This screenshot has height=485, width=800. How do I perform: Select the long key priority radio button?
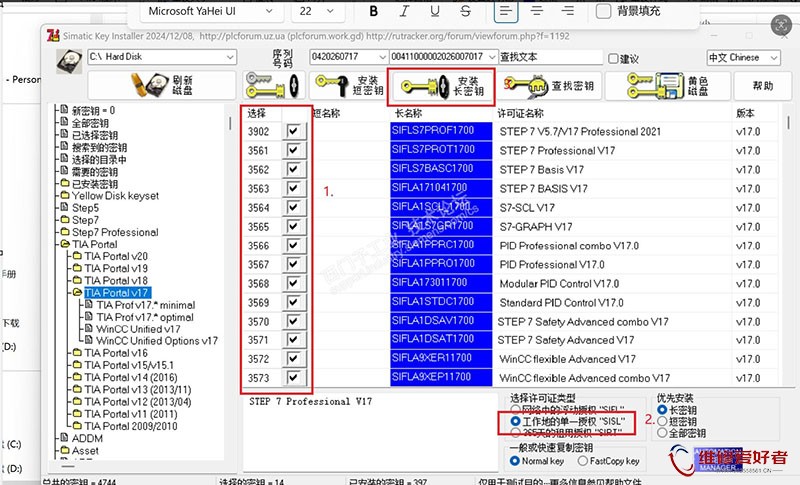point(662,410)
